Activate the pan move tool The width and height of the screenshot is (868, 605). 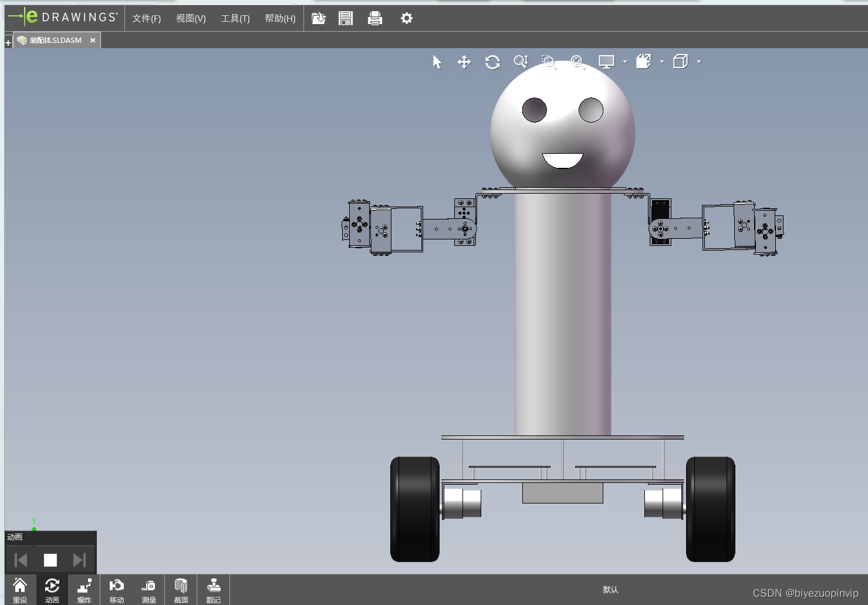coord(464,62)
